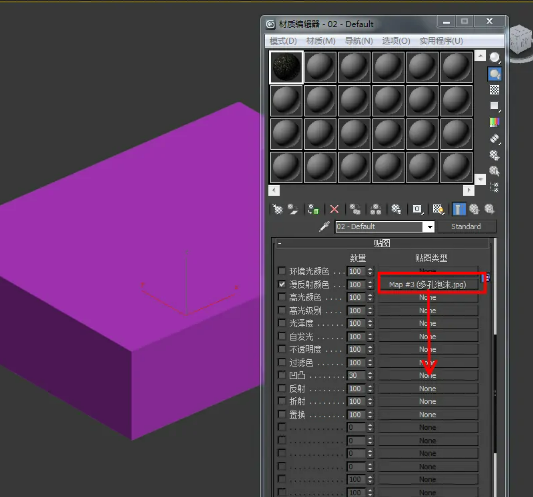Screen dimensions: 533x497
Task: Click sample slots horizontal scroll left arrow
Action: click(274, 190)
